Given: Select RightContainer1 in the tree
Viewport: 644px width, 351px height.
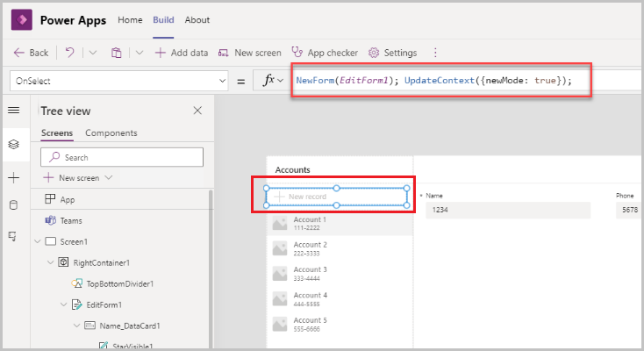Looking at the screenshot, I should pyautogui.click(x=102, y=262).
